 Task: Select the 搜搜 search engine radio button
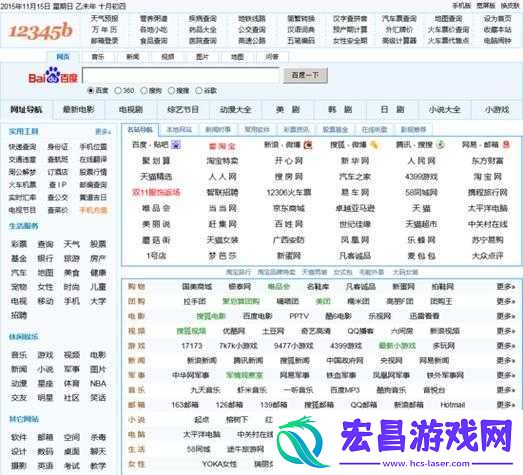[x=171, y=90]
